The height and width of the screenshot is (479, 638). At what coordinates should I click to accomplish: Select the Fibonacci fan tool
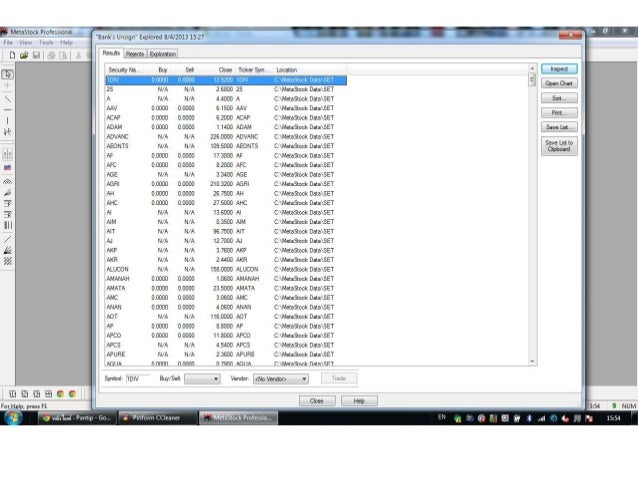(7, 192)
